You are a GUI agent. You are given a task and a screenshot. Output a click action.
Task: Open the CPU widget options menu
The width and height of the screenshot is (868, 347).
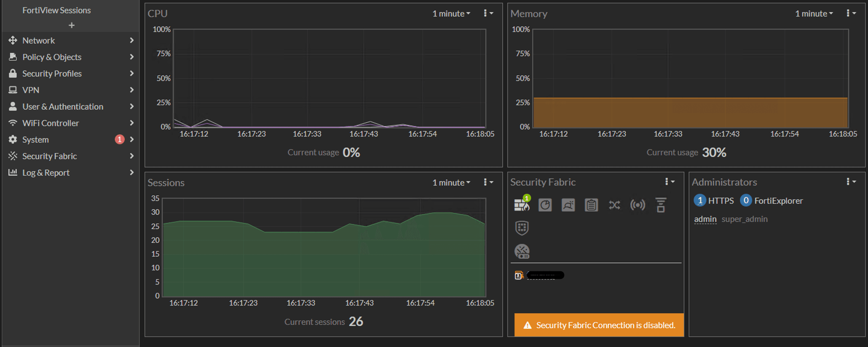(x=488, y=13)
